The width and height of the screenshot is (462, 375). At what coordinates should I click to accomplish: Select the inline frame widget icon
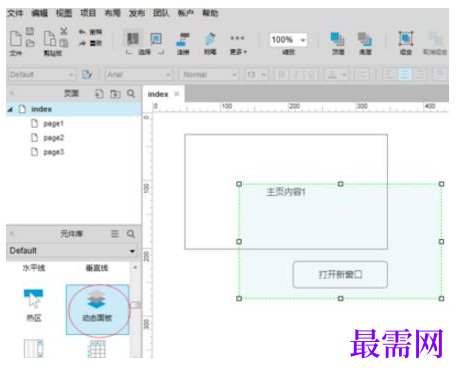pos(33,348)
